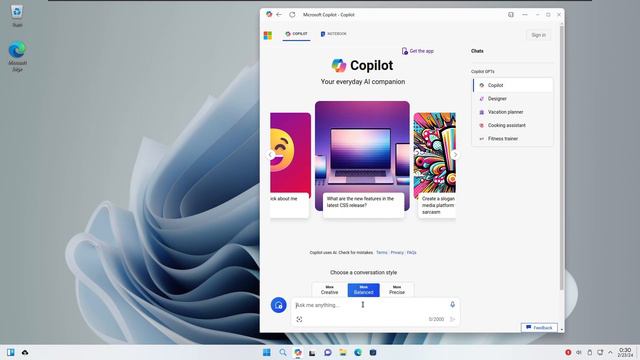This screenshot has width=640, height=360.
Task: Click the next carousel arrow
Action: click(455, 155)
